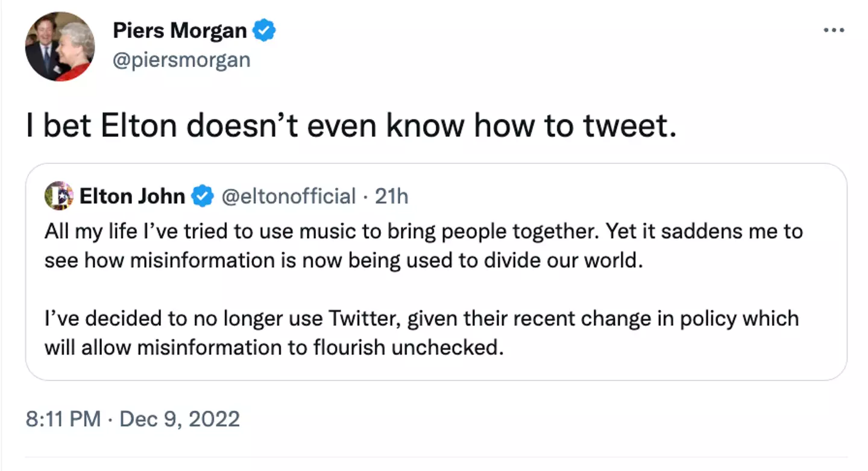Click the Elton John name in quoted tweet
The width and height of the screenshot is (868, 471).
[x=132, y=196]
